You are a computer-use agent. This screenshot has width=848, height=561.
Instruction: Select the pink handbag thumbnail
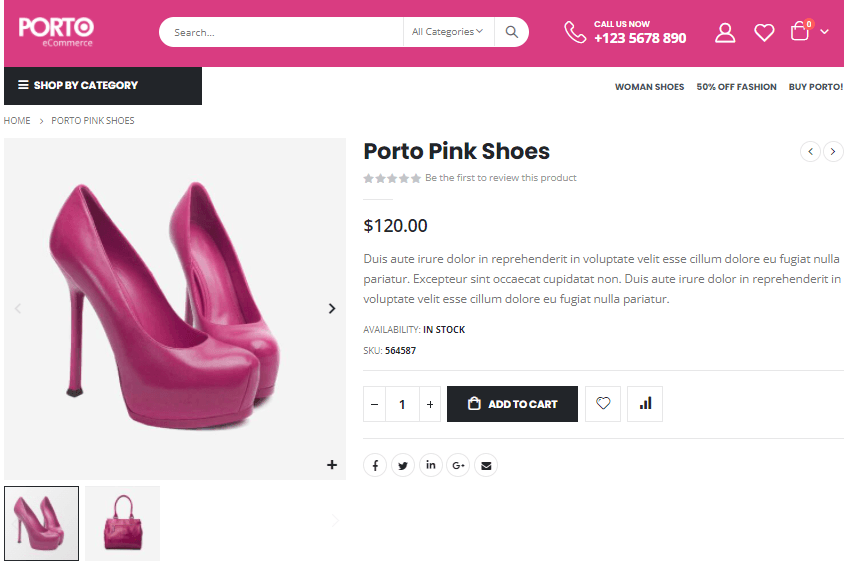(x=122, y=523)
